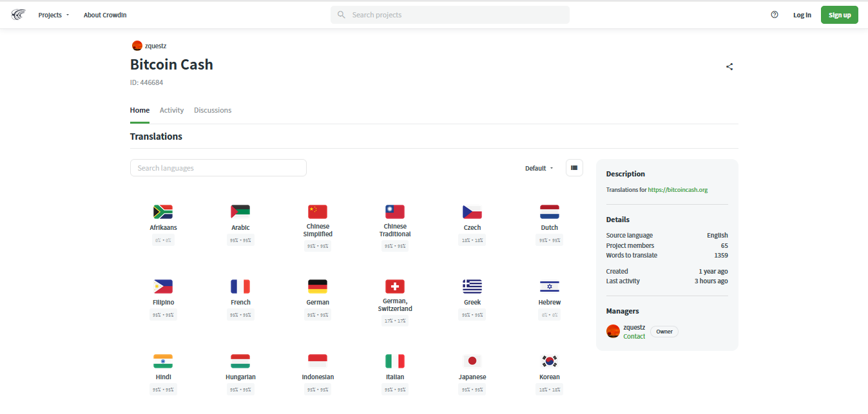Open Italian flag icon

[x=395, y=361]
